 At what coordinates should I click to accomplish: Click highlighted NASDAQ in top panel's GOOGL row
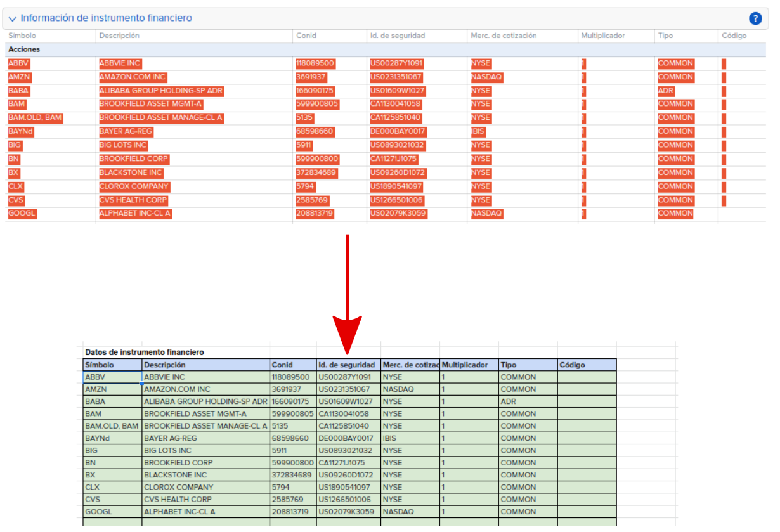[486, 214]
